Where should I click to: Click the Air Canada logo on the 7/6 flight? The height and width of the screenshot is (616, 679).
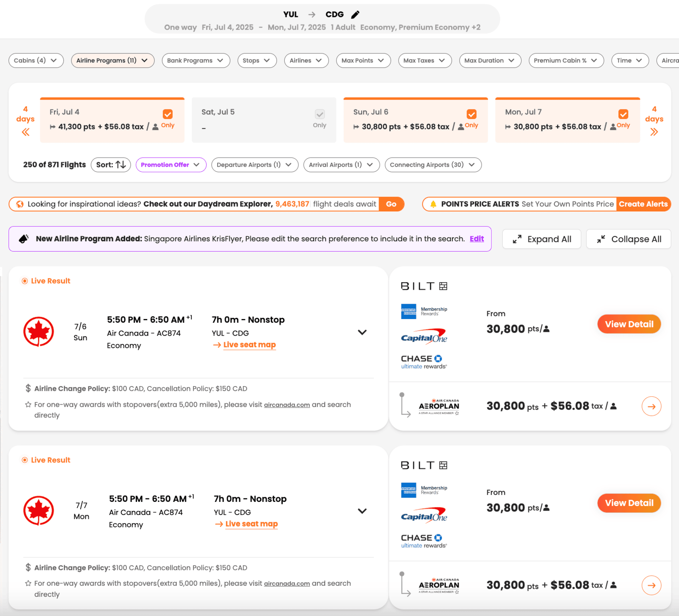39,331
